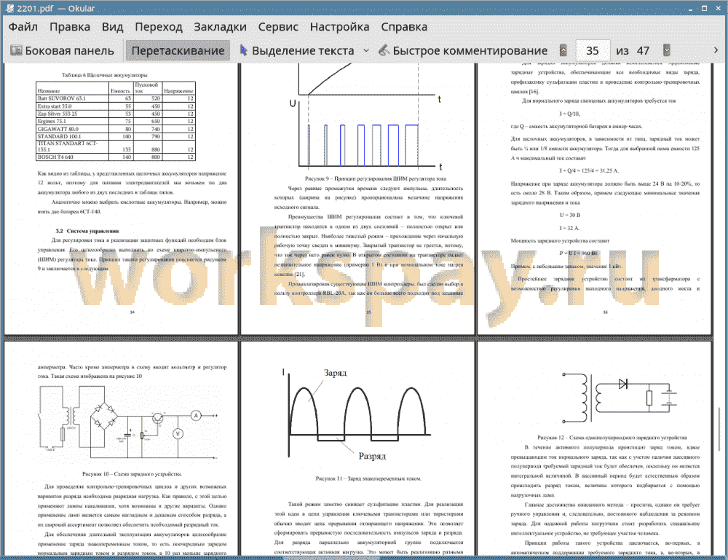Click the total page count 47

click(643, 51)
